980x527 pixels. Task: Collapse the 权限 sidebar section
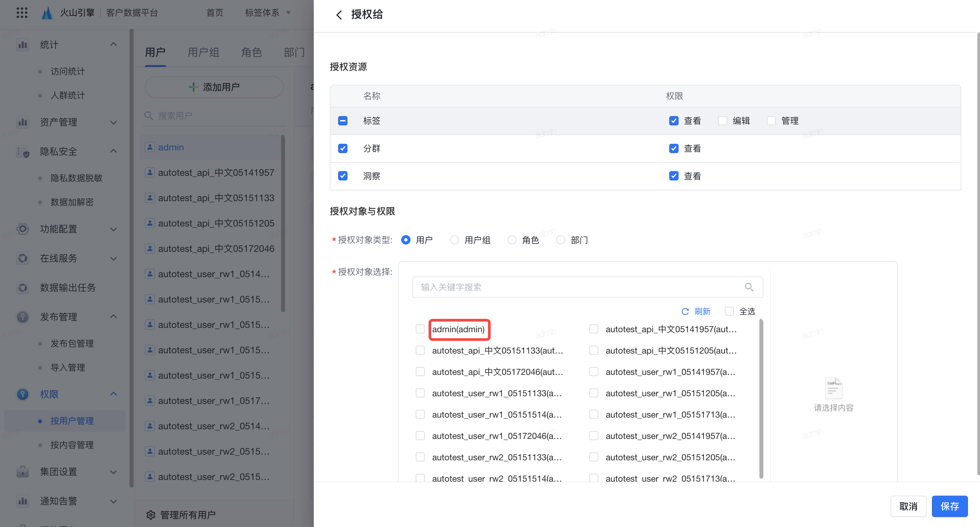point(113,394)
